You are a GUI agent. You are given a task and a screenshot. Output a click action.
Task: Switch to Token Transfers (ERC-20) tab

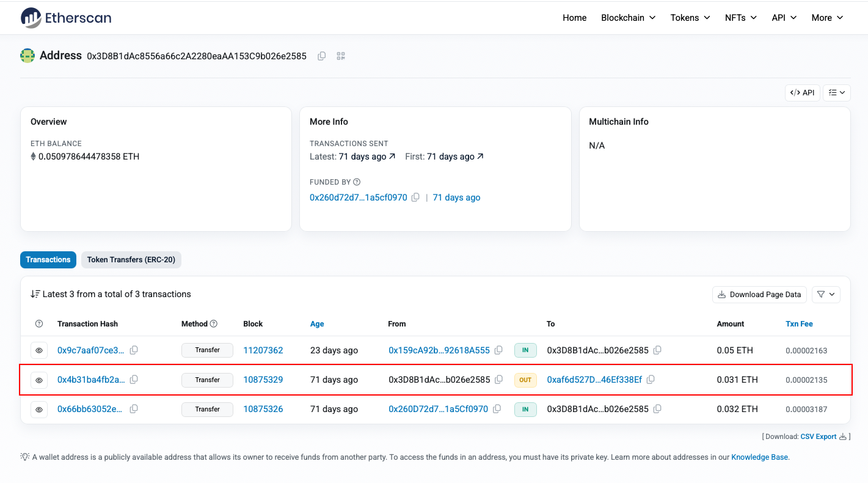(131, 260)
